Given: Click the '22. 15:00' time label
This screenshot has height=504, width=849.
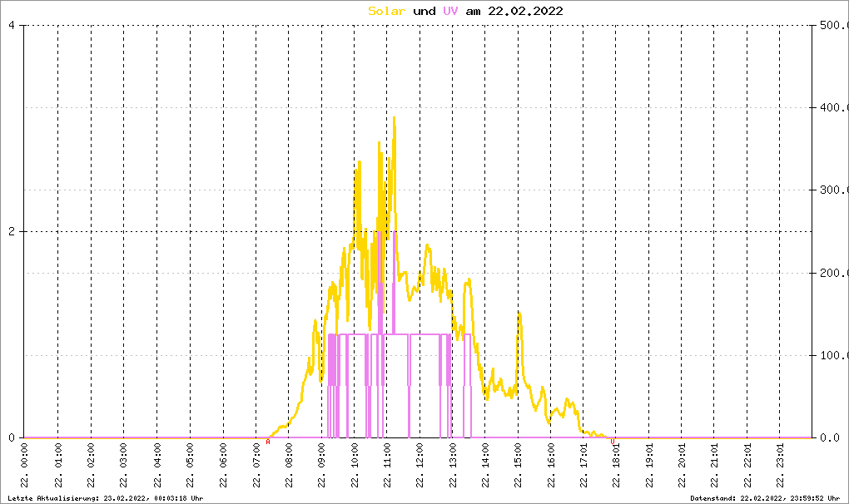Looking at the screenshot, I should click(519, 465).
